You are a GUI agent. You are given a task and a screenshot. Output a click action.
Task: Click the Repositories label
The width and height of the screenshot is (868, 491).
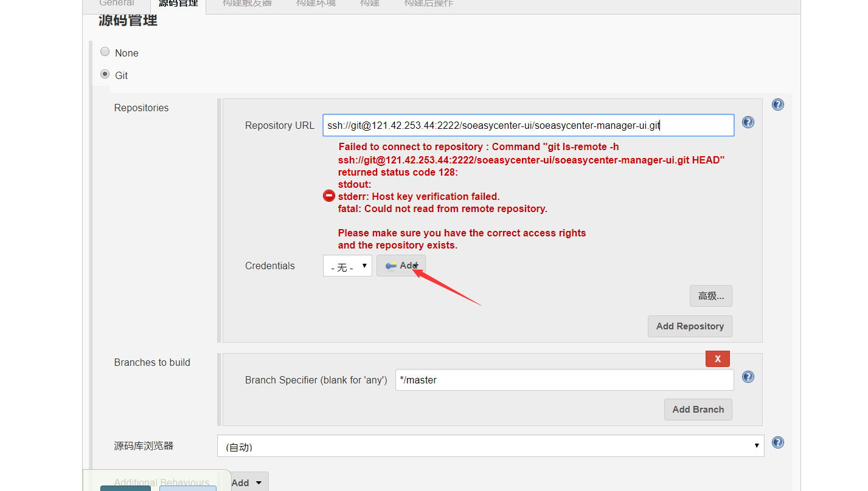pyautogui.click(x=141, y=108)
